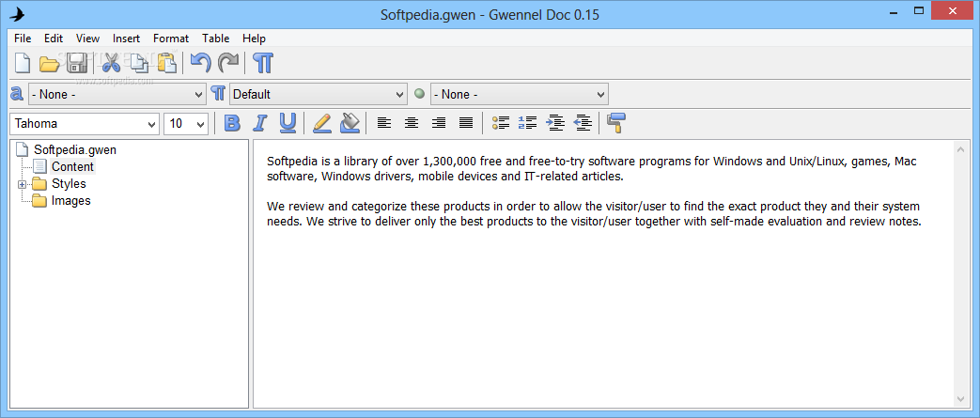
Task: Open the font size dropdown showing 10
Action: pyautogui.click(x=186, y=124)
